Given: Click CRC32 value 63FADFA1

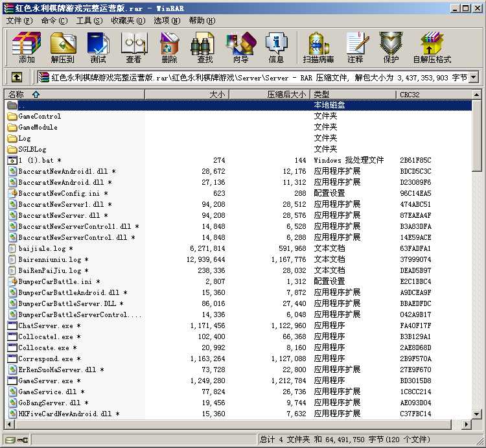Looking at the screenshot, I should [415, 248].
